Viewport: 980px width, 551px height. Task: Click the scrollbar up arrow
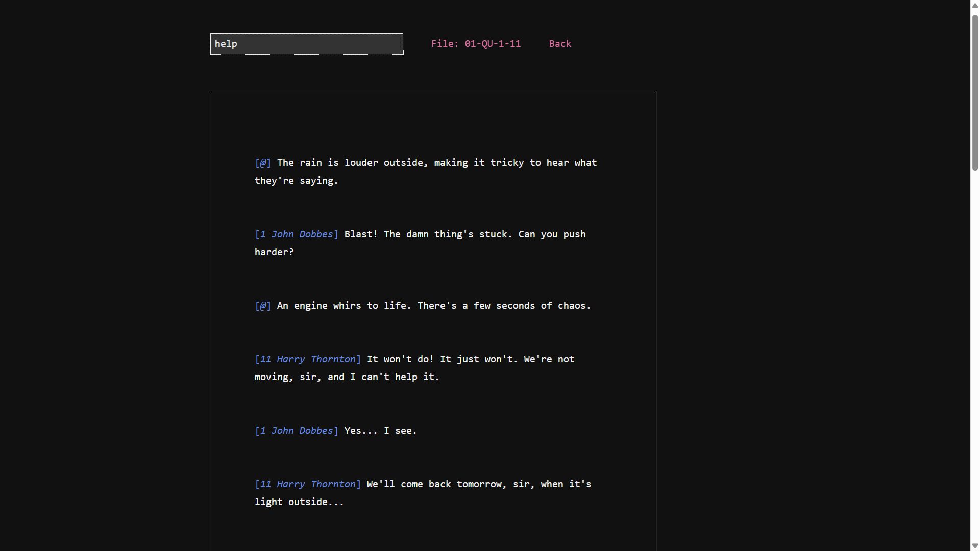[x=974, y=5]
